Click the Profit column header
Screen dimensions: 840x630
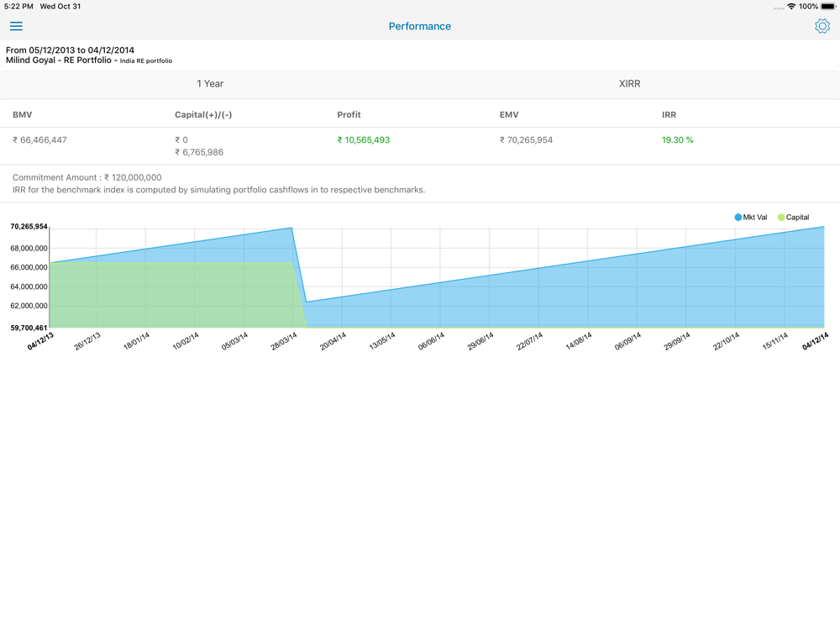[x=349, y=114]
